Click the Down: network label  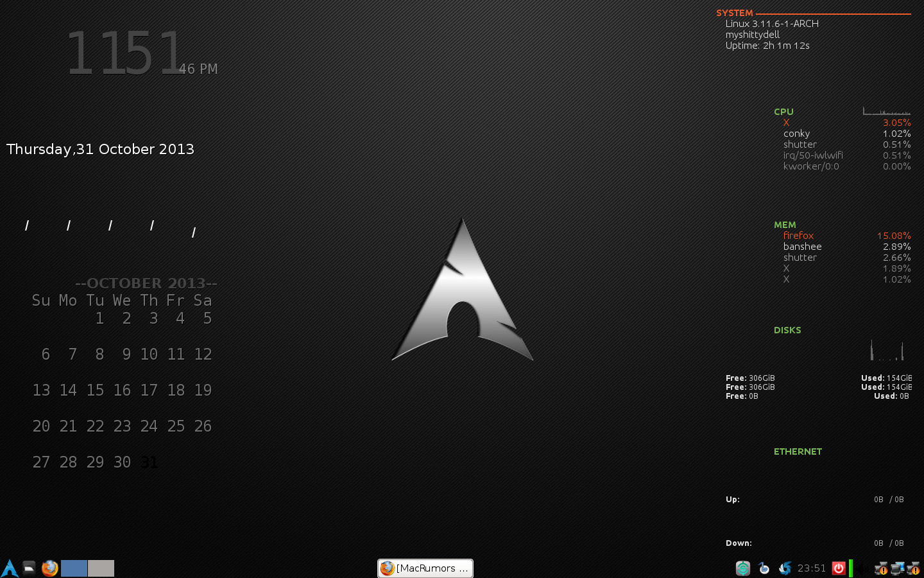pos(739,543)
